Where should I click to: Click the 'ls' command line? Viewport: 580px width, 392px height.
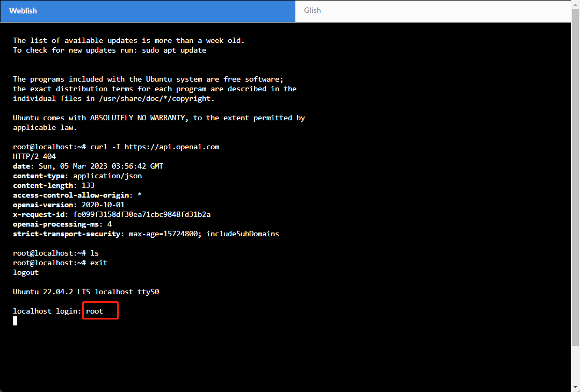tap(95, 253)
